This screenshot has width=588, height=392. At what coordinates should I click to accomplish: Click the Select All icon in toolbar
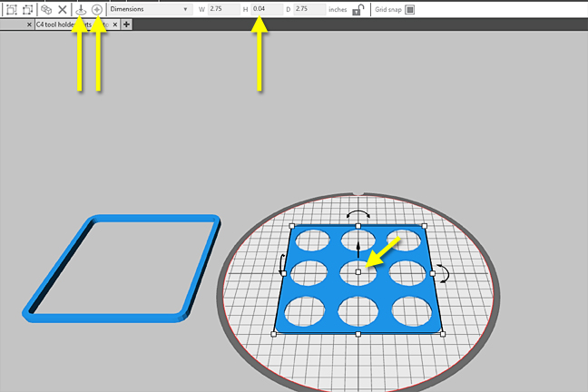[x=12, y=9]
